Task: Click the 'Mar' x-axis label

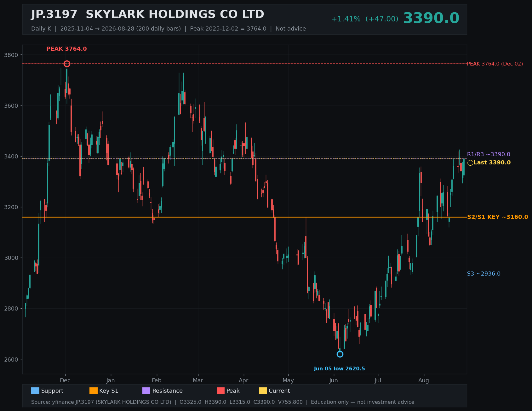Action: 198,380
